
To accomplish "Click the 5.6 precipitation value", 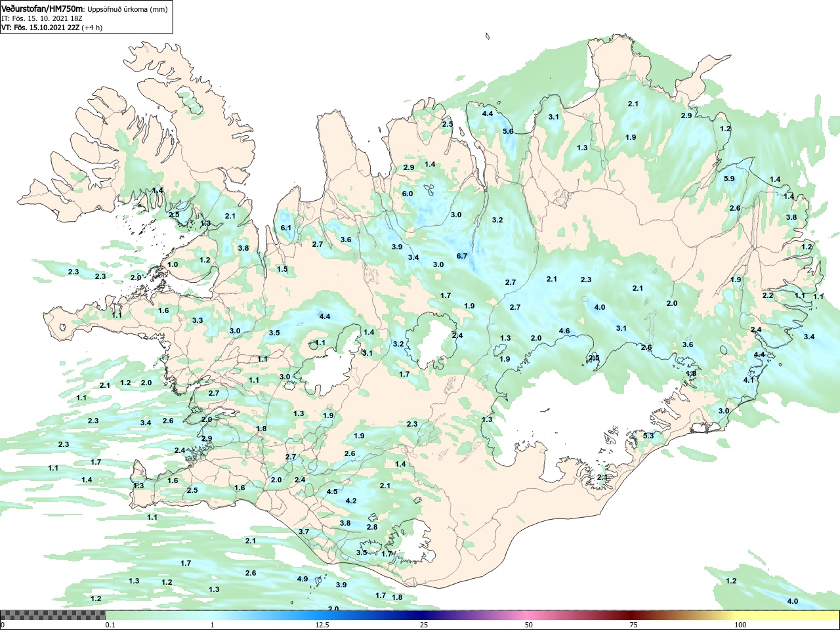I will [x=508, y=131].
